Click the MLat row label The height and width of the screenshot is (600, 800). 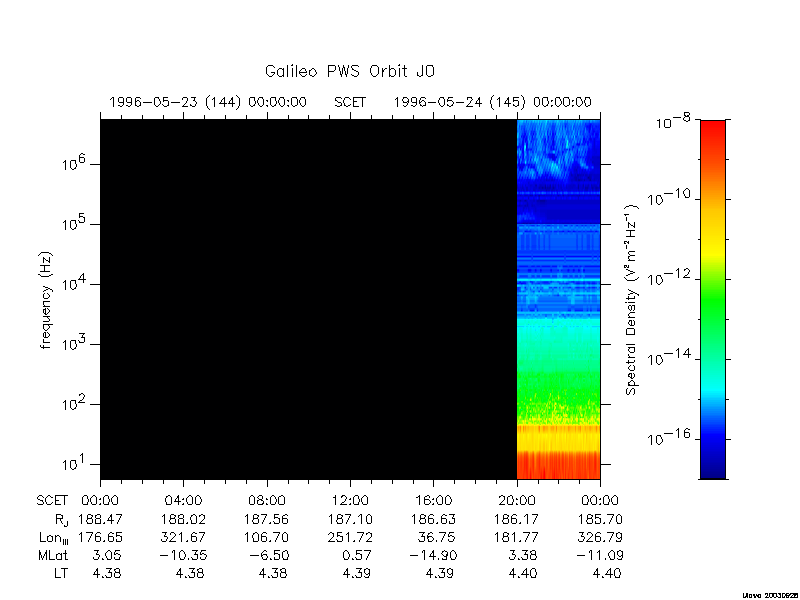[x=53, y=555]
